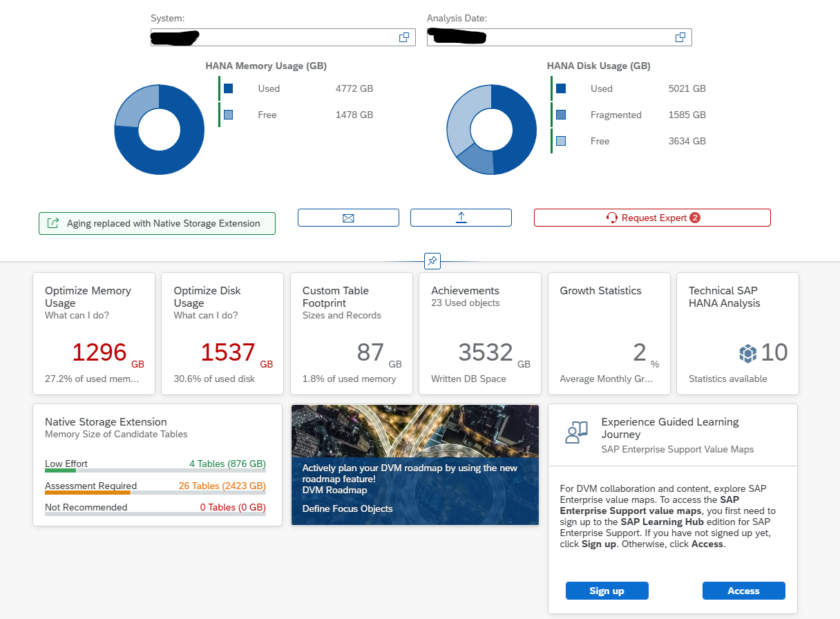The image size is (840, 619).
Task: Click the Assessment Required label
Action: pyautogui.click(x=91, y=486)
